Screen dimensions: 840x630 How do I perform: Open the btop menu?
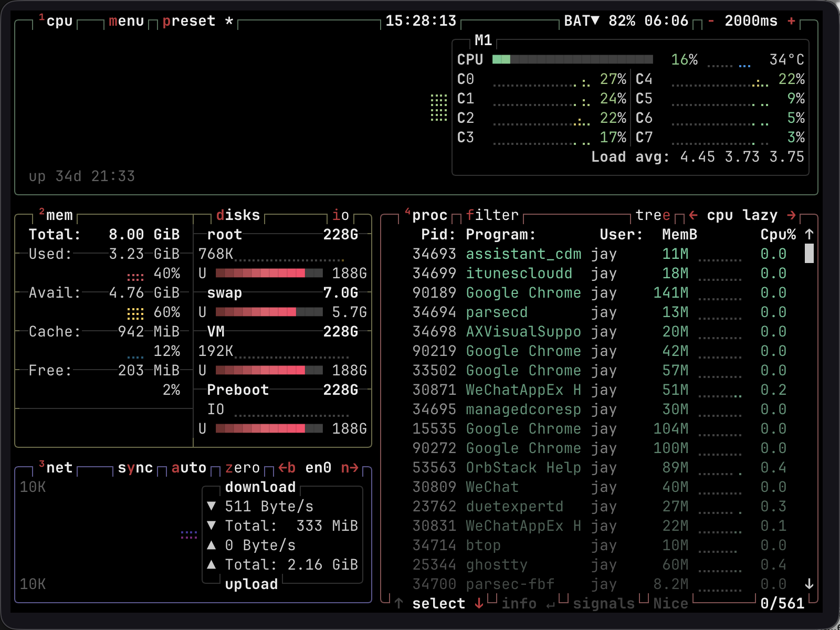[126, 21]
